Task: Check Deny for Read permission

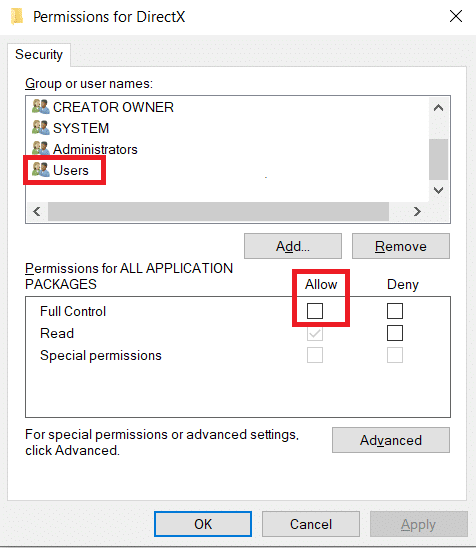Action: click(395, 333)
